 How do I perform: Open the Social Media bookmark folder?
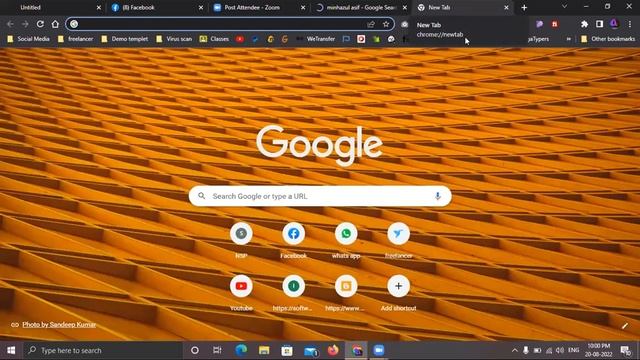(29, 39)
